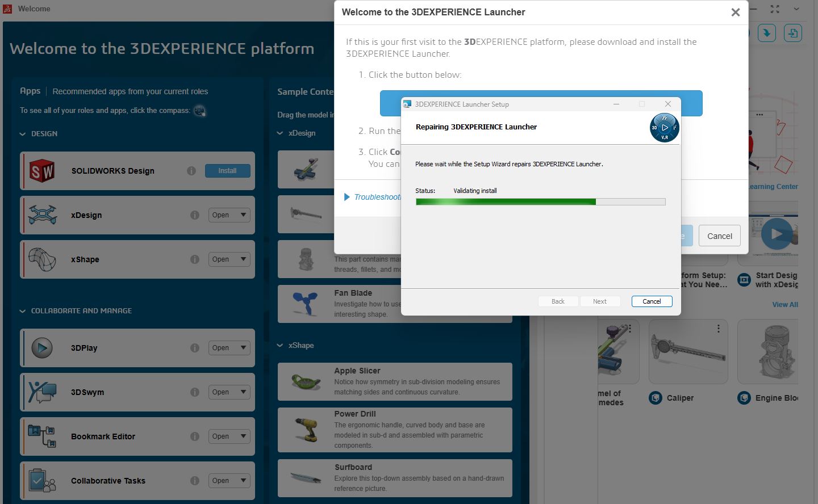The height and width of the screenshot is (504, 818).
Task: Click the import file toolbar icon
Action: (793, 33)
